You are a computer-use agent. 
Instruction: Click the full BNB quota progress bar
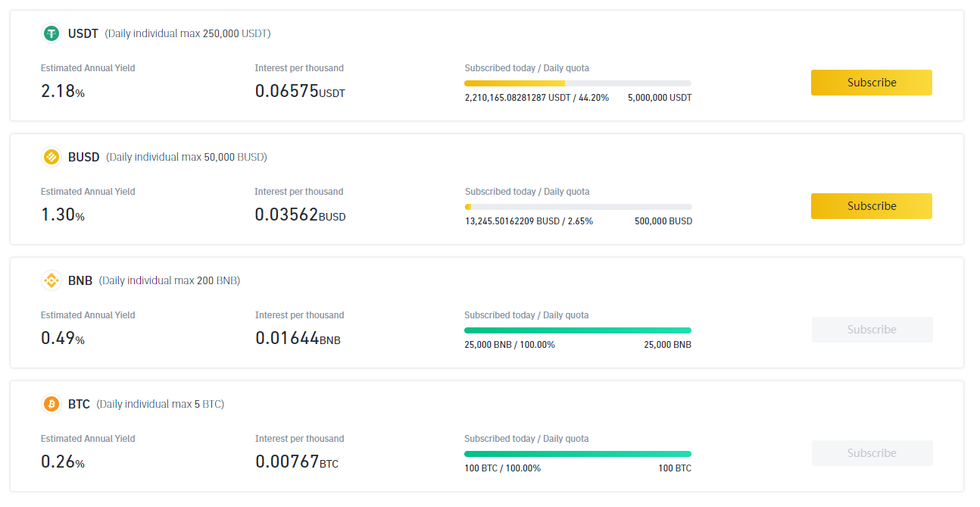pyautogui.click(x=578, y=330)
